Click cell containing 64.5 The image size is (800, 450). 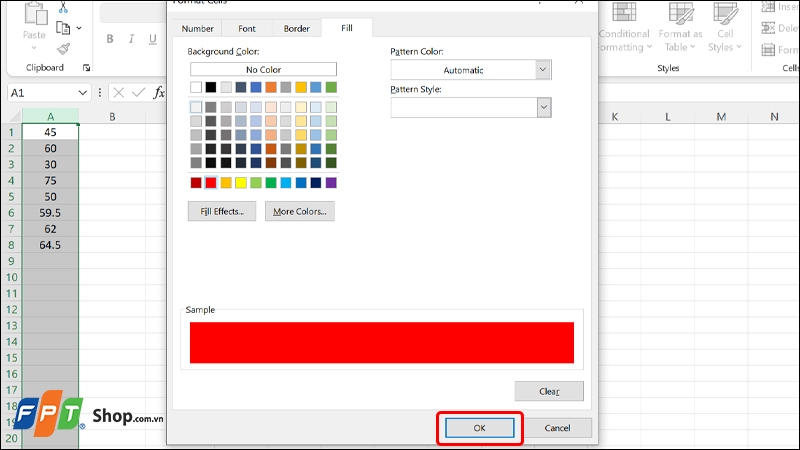tap(51, 245)
